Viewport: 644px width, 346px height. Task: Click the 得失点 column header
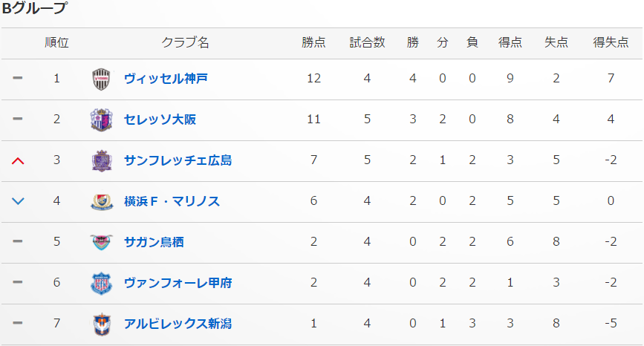[611, 43]
